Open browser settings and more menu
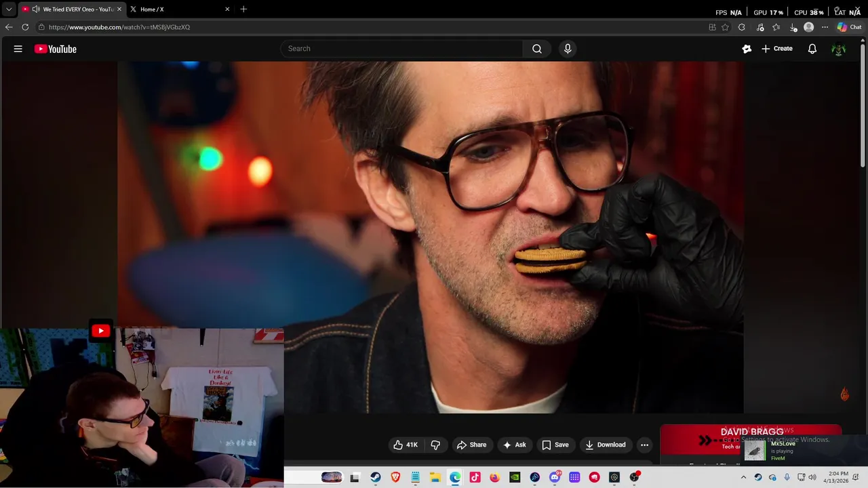868x488 pixels. click(825, 27)
